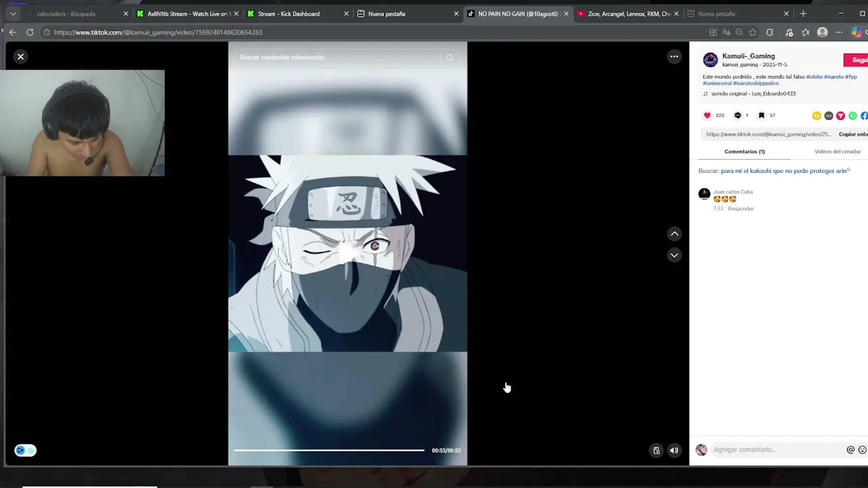Open the Kamuii-_Gaming username link
The image size is (868, 488).
click(x=749, y=56)
